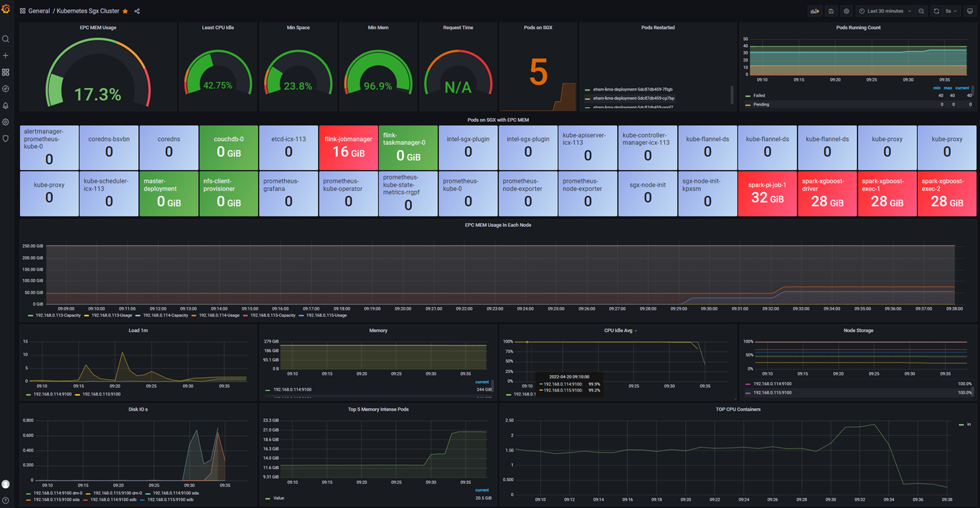Screen dimensions: 980x508
Task: Open the Alerting bell icon in sidebar
Action: click(x=6, y=106)
